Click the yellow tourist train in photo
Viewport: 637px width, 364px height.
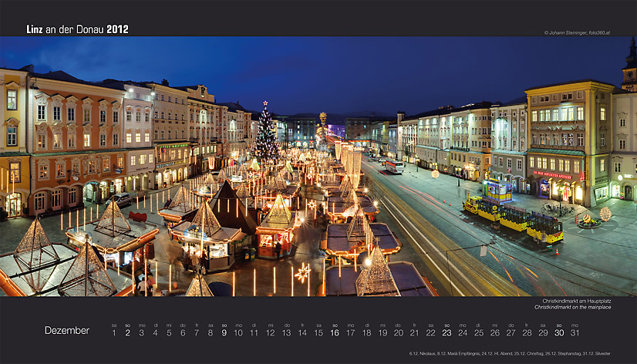coord(513,218)
